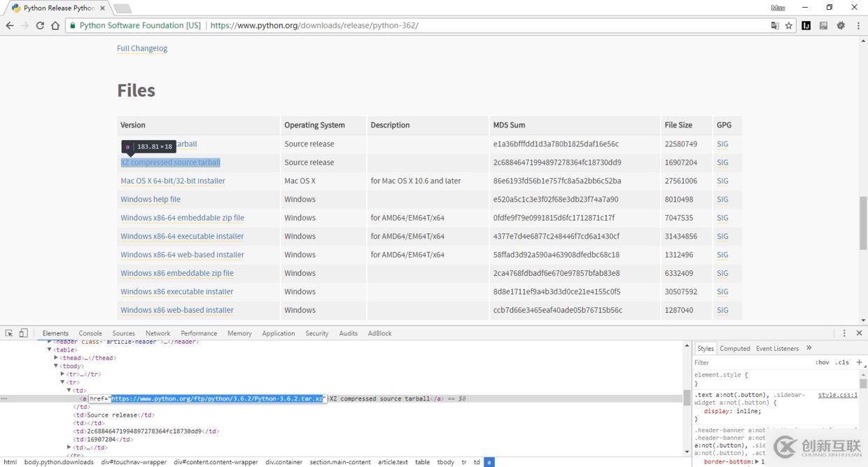Open the Performance tab
Image resolution: width=868 pixels, height=467 pixels.
[199, 333]
